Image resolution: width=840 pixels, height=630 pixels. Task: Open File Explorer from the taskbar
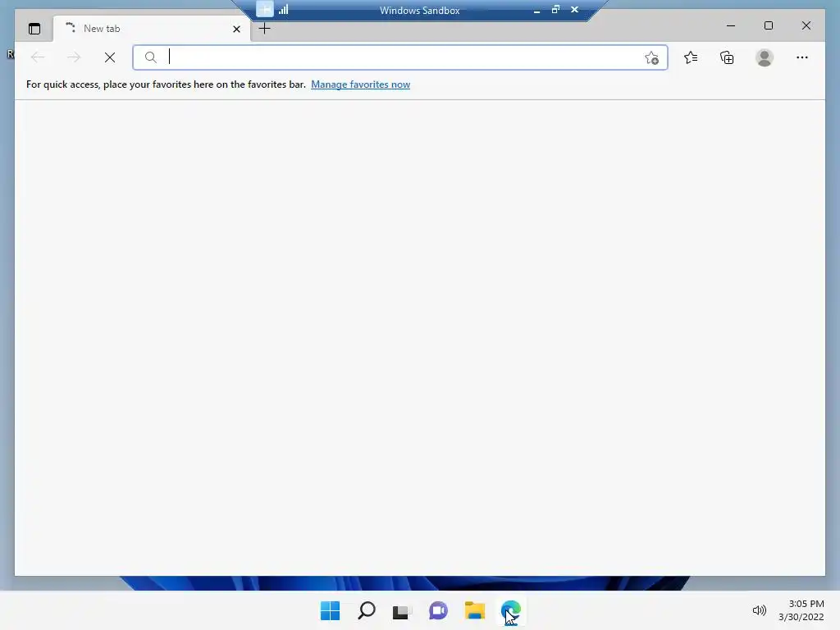[x=475, y=610]
